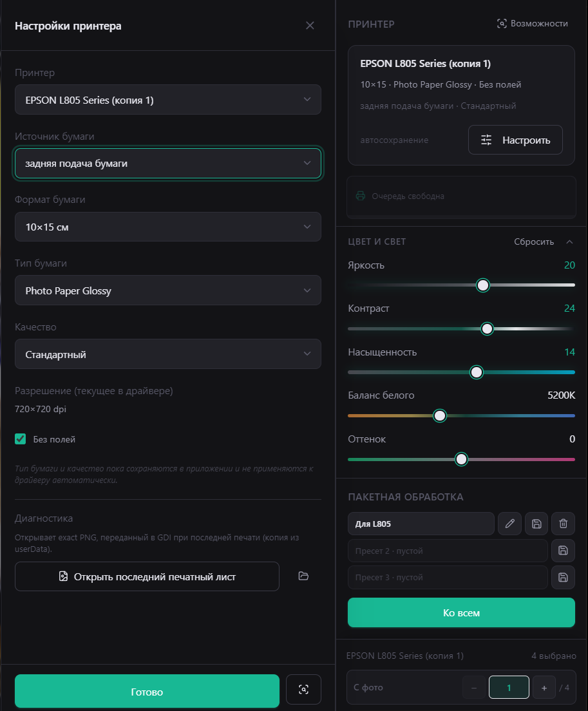Click the Яркость value 20
Viewport: 588px width, 711px height.
[x=569, y=265]
